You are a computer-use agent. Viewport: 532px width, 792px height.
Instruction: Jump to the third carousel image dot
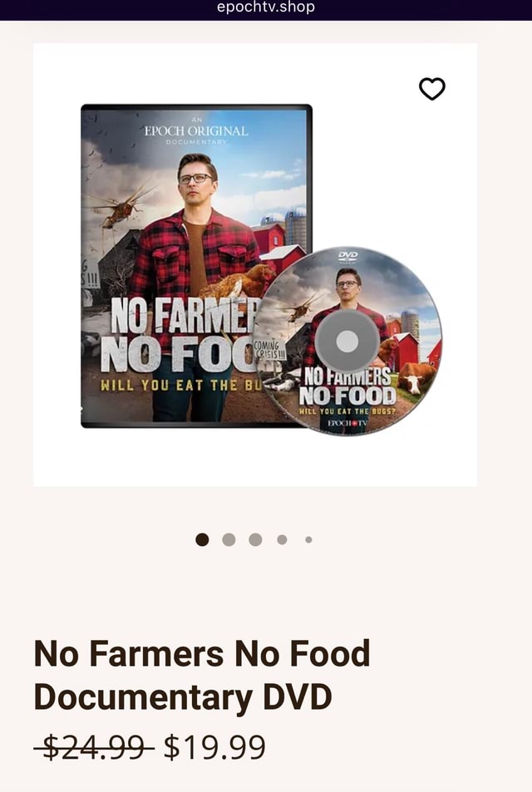[256, 539]
